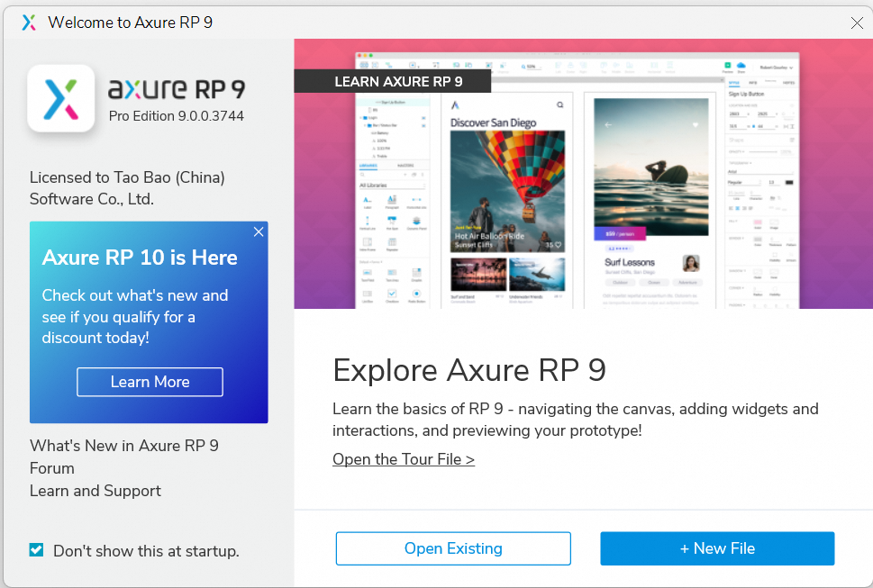873x588 pixels.
Task: Click Open the Tour File link
Action: pos(404,459)
